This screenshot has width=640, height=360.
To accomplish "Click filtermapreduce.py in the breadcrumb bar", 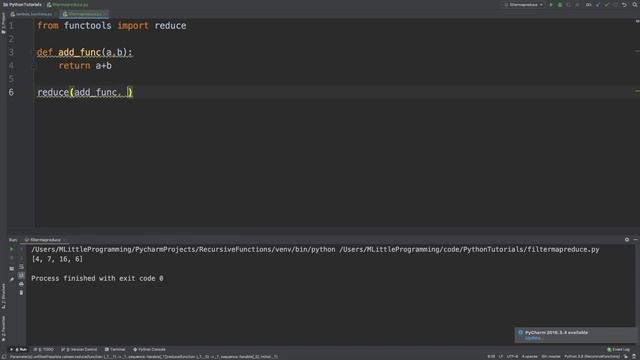I will tap(68, 4).
